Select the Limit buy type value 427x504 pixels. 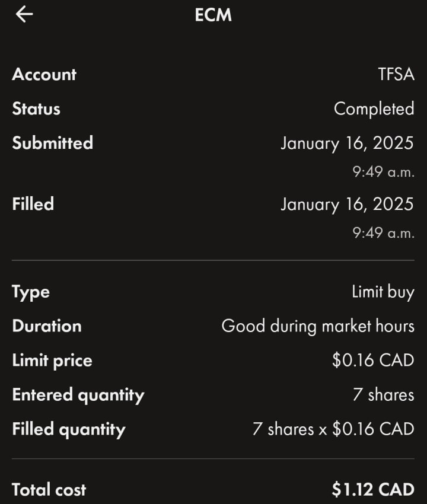(x=383, y=292)
